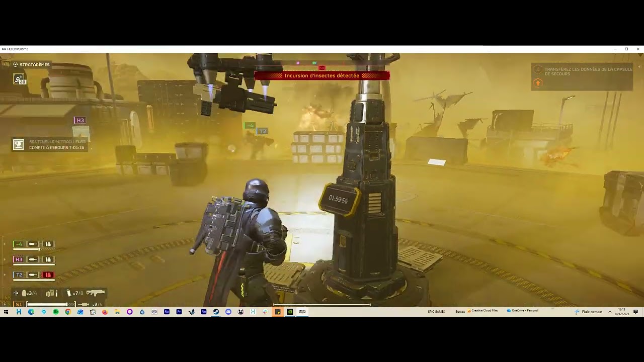
Task: Open Discord from the taskbar
Action: (228, 312)
